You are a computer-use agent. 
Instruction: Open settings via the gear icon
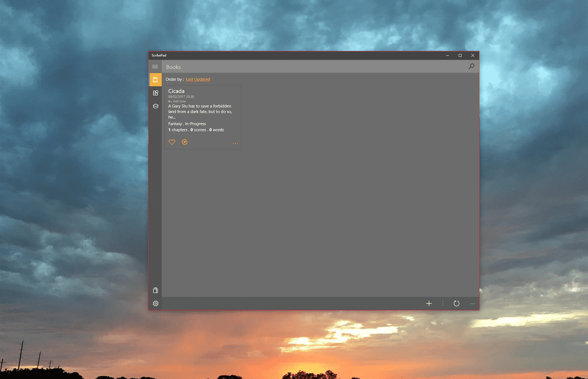[155, 303]
